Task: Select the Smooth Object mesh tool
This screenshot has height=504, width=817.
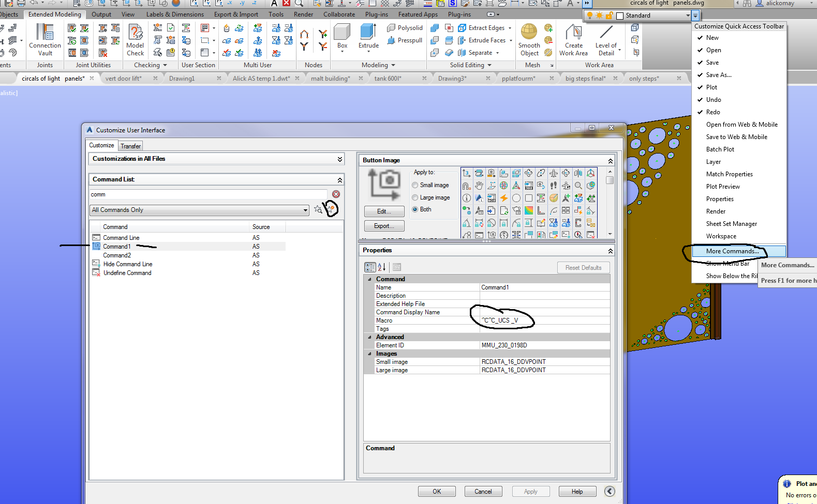Action: tap(529, 40)
